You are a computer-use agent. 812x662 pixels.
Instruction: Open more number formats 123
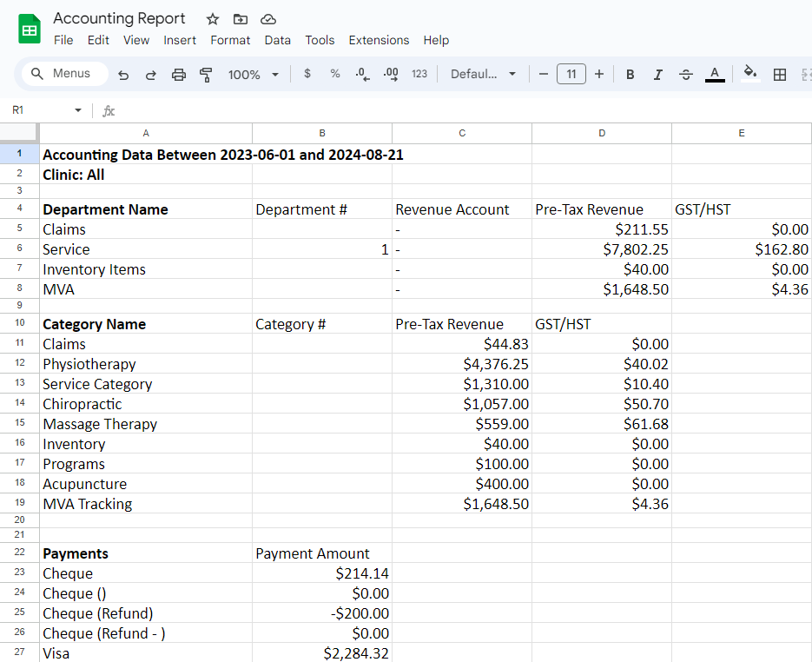[419, 74]
